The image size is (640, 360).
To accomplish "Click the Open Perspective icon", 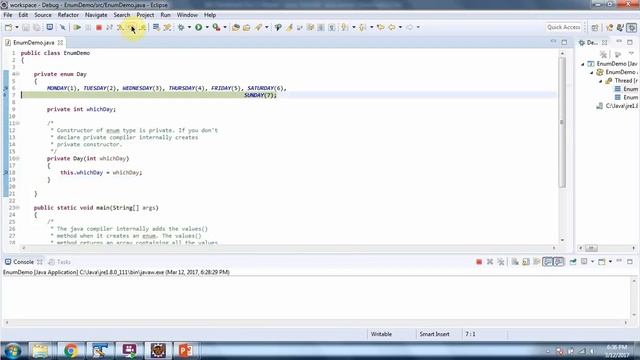I will click(x=595, y=27).
